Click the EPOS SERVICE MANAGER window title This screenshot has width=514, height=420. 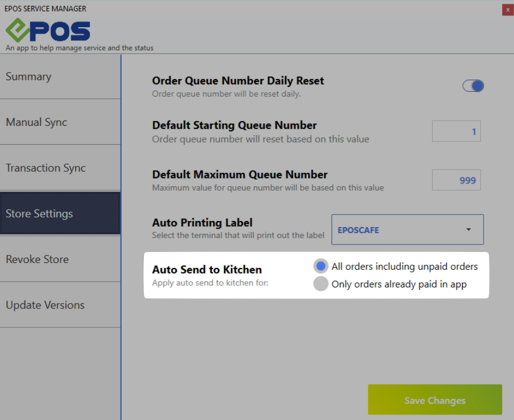tap(45, 9)
